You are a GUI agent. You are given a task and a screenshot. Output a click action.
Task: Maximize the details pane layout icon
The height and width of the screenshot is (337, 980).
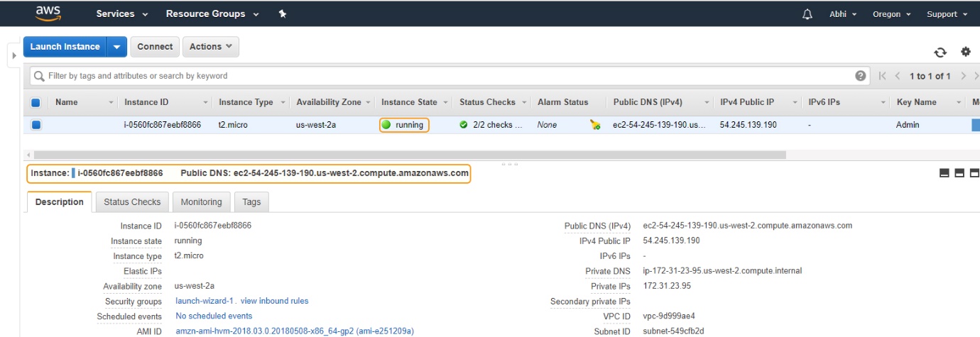(974, 173)
